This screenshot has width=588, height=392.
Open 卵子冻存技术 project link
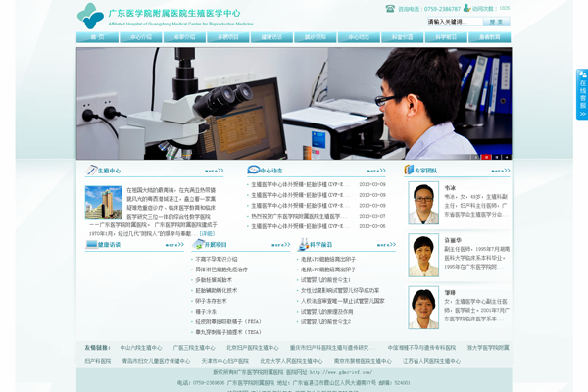tap(211, 301)
